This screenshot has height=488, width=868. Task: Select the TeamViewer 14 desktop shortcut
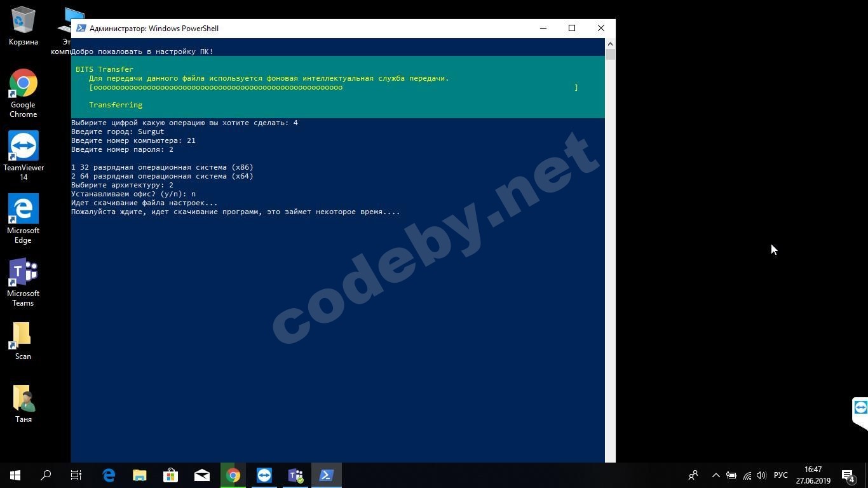(x=24, y=156)
